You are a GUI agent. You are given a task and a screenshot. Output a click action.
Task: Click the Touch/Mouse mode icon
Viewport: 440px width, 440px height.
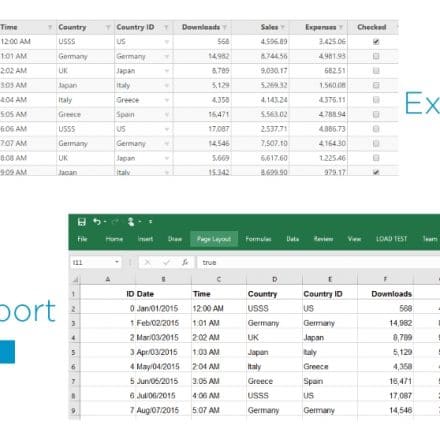(x=131, y=222)
